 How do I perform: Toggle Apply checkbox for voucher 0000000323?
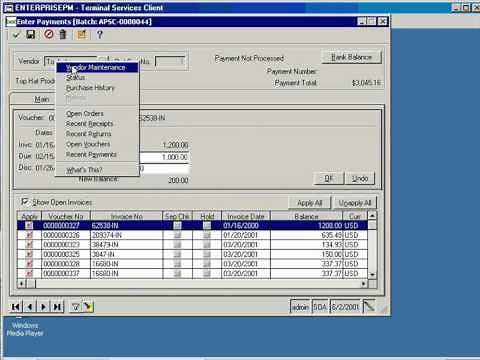tap(29, 245)
